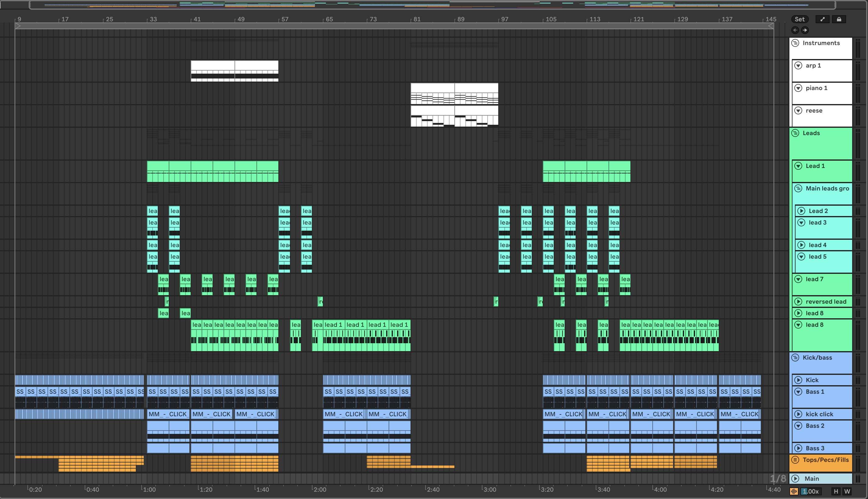The height and width of the screenshot is (499, 868).
Task: Toggle the waveform vertical zoom button
Action: pos(794,491)
